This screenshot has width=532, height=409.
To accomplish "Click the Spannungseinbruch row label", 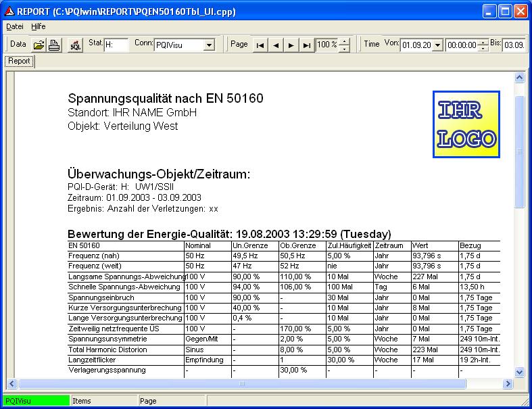I will click(101, 297).
